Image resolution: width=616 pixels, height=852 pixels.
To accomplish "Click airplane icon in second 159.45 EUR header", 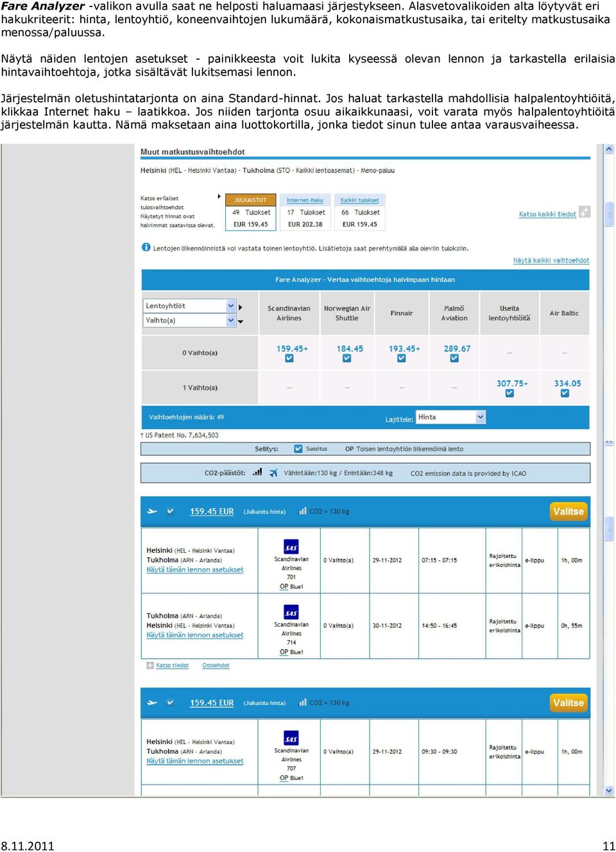I will pos(152,703).
